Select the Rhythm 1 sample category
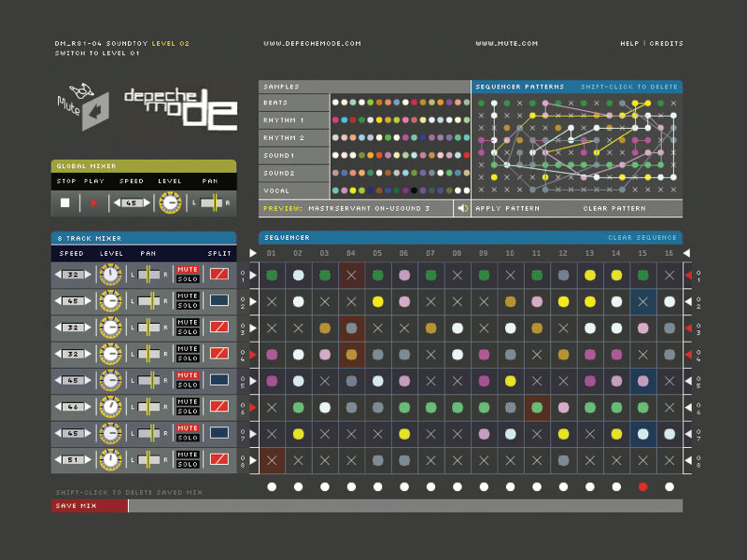747x560 pixels. pyautogui.click(x=294, y=120)
